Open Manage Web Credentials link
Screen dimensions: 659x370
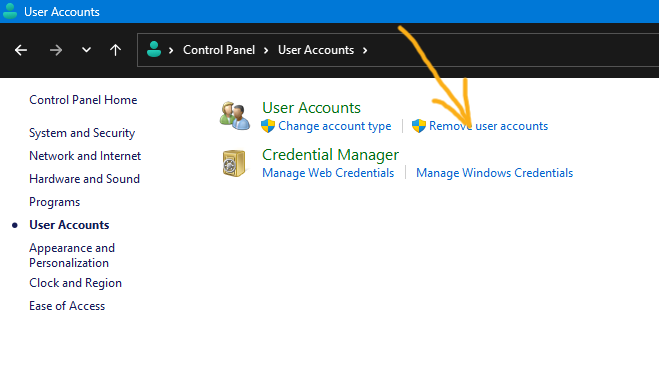[x=328, y=173]
